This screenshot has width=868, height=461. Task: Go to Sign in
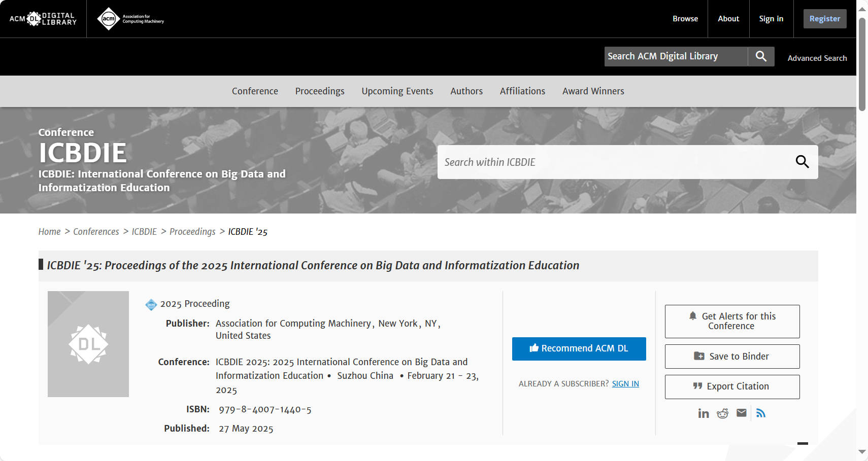pos(771,19)
